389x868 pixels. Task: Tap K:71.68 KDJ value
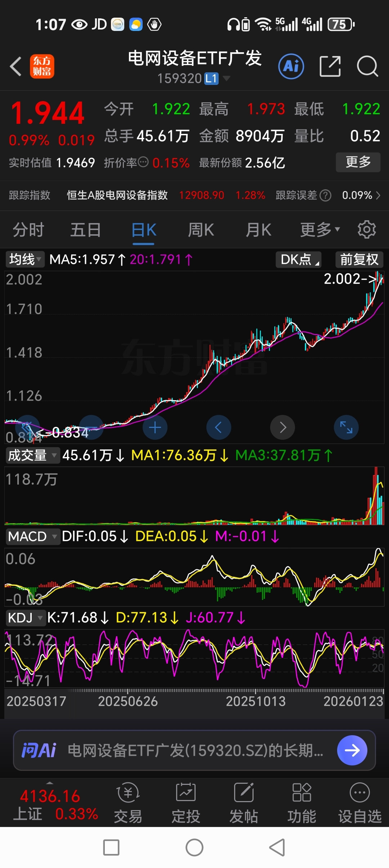point(78,618)
